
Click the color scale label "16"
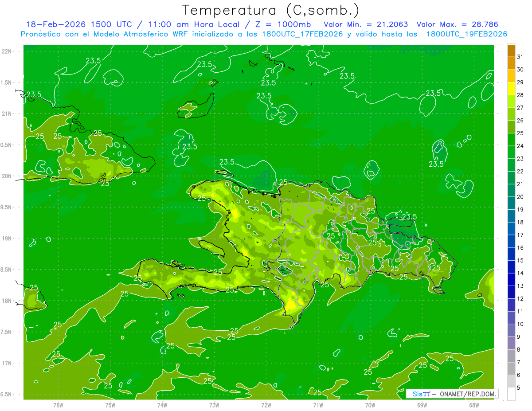click(x=520, y=248)
